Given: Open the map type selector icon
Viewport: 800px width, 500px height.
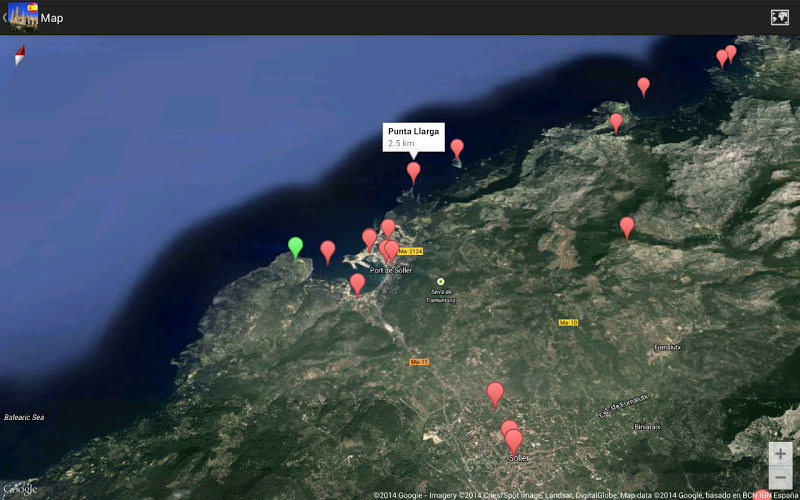Looking at the screenshot, I should tap(780, 17).
